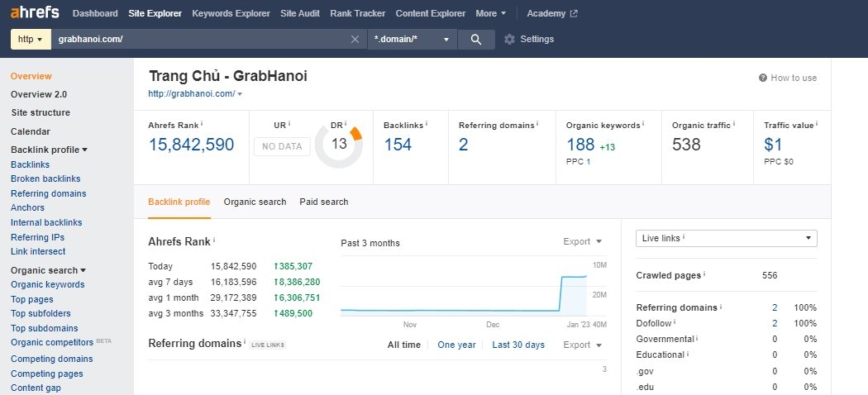Open Overview 2.0 in sidebar
This screenshot has height=395, width=868.
(39, 94)
